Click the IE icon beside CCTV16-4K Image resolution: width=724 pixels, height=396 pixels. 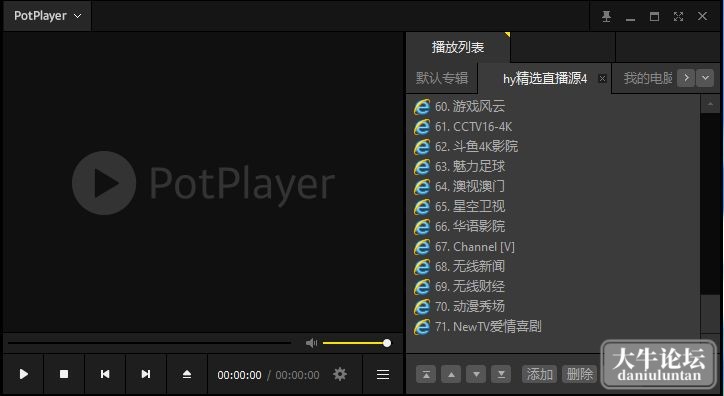422,126
